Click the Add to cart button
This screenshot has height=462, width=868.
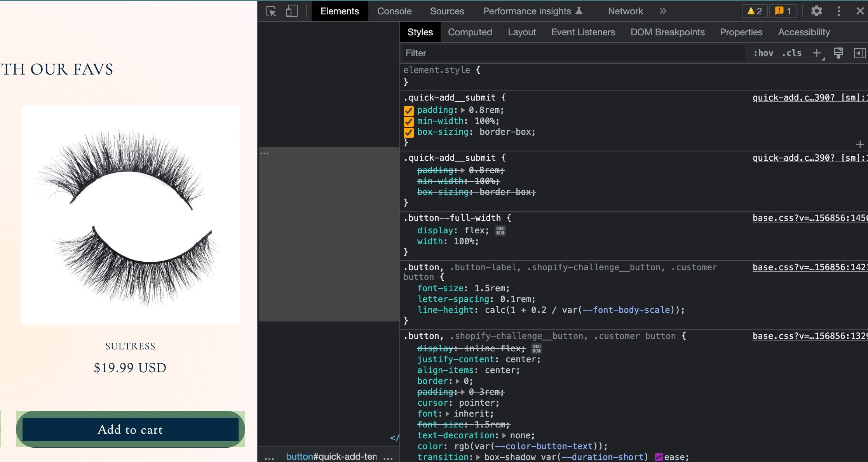pyautogui.click(x=130, y=429)
